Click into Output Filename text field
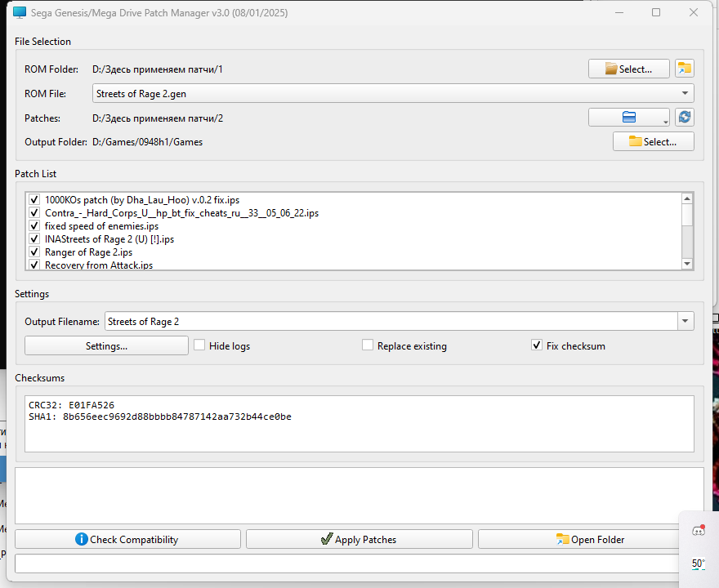 tap(391, 321)
